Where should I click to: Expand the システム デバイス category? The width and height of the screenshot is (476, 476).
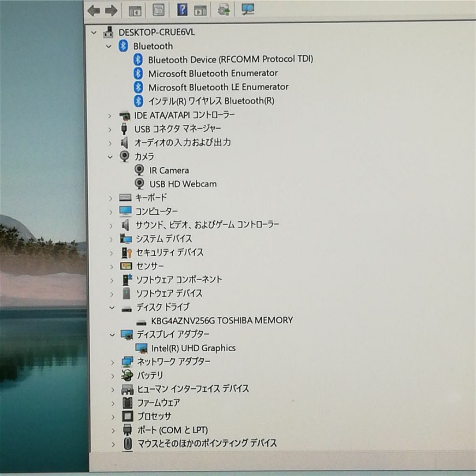point(111,239)
